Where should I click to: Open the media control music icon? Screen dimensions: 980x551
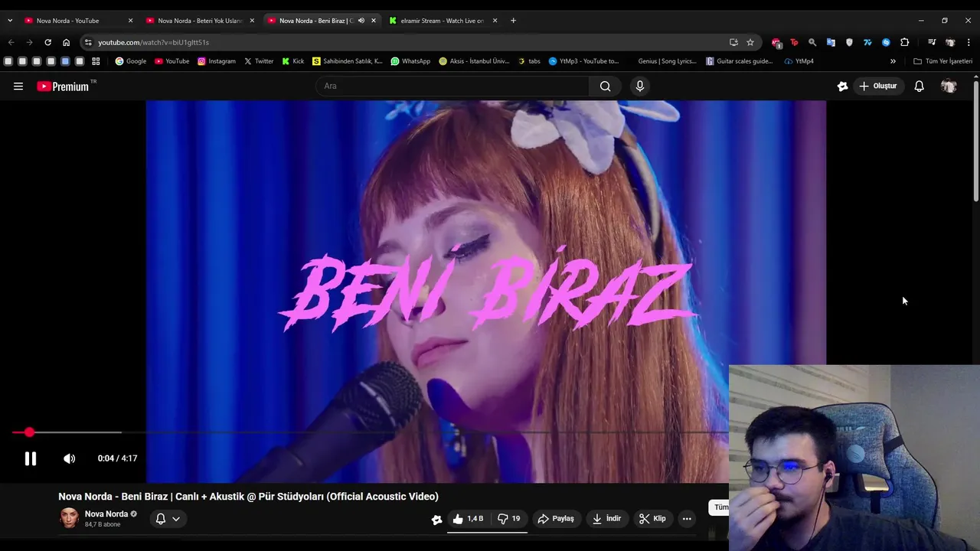(932, 42)
